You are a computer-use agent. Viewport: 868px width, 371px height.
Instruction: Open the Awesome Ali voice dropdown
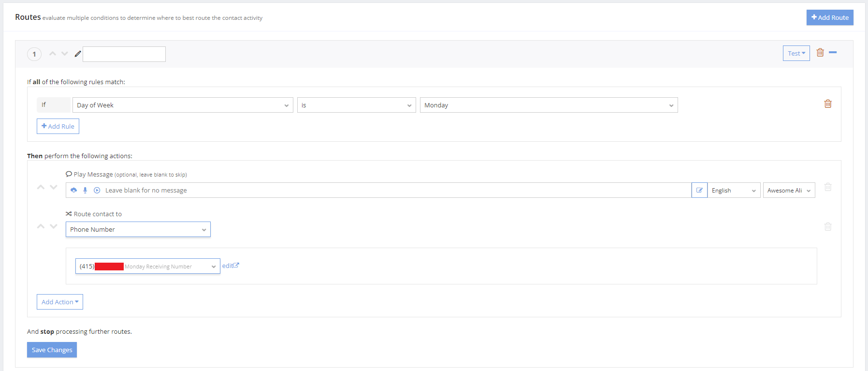[789, 190]
